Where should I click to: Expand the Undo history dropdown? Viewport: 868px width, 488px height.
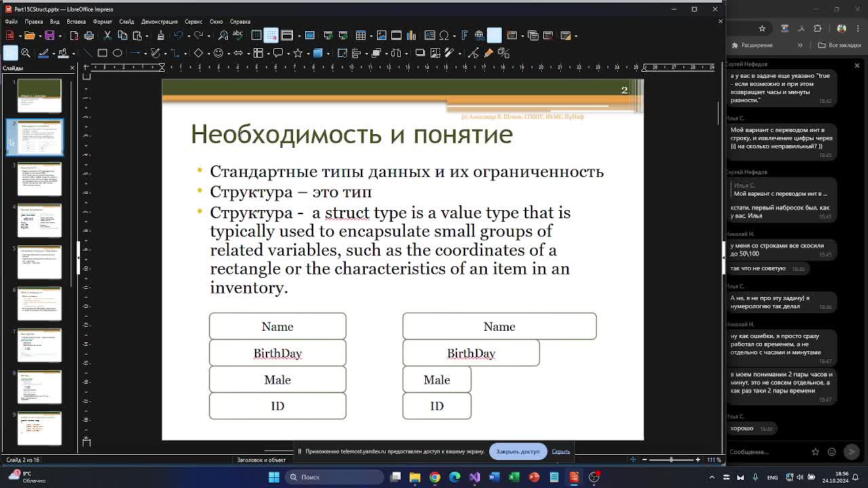point(189,36)
